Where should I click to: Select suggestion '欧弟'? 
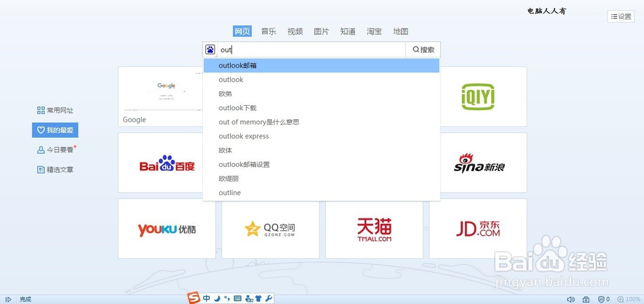tap(321, 93)
